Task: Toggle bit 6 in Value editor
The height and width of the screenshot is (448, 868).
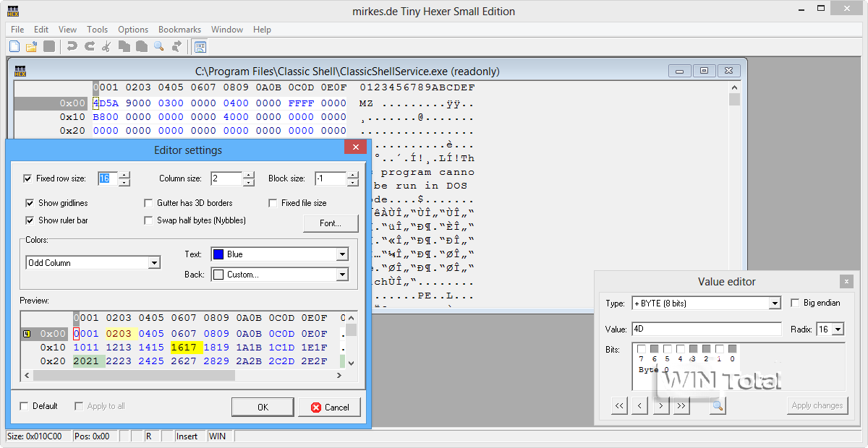Action: pos(655,349)
